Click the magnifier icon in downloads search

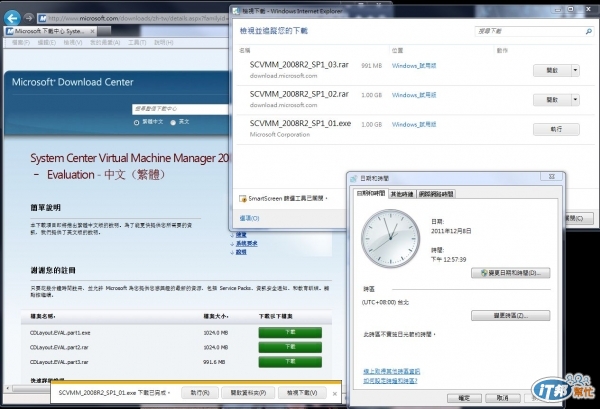pyautogui.click(x=589, y=31)
